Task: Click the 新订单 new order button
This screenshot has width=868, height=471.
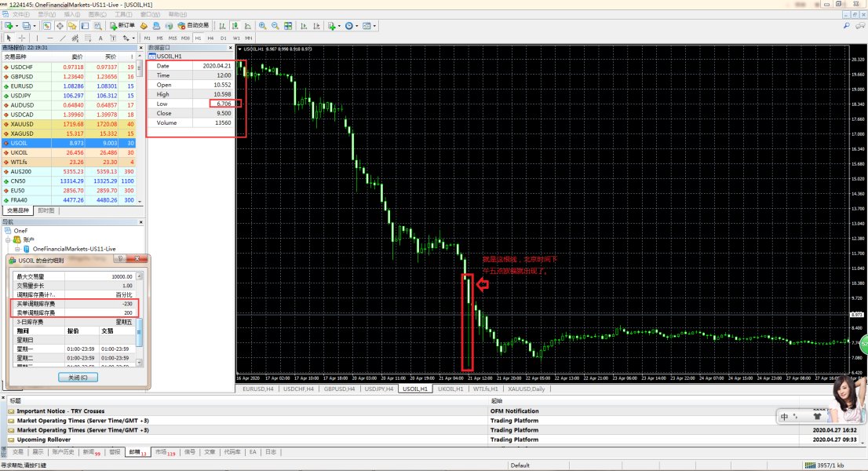Action: click(x=122, y=25)
